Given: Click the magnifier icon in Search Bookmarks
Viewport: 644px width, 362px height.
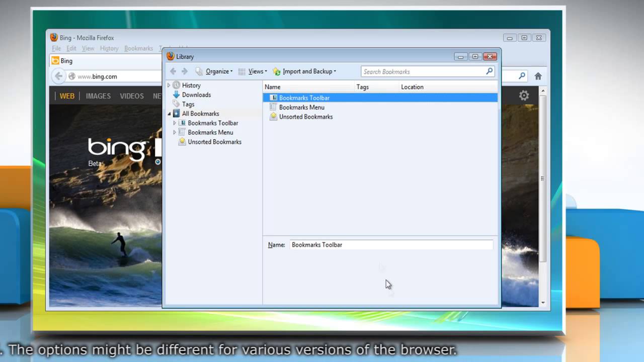Looking at the screenshot, I should [x=489, y=71].
